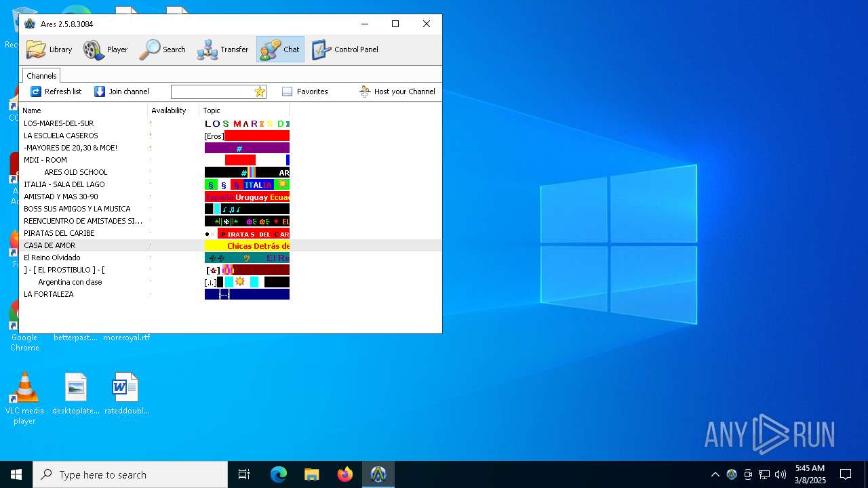Open the Search section
Screen dimensions: 868x488
pyautogui.click(x=163, y=49)
